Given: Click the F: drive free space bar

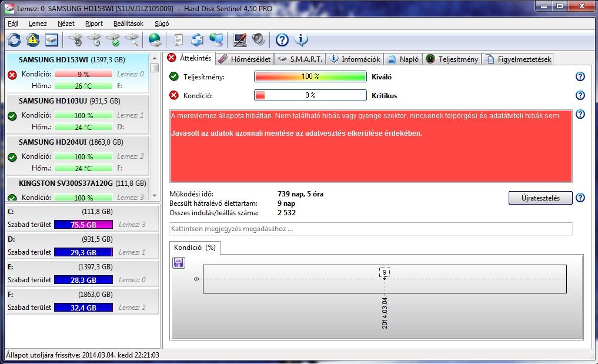Looking at the screenshot, I should (83, 308).
